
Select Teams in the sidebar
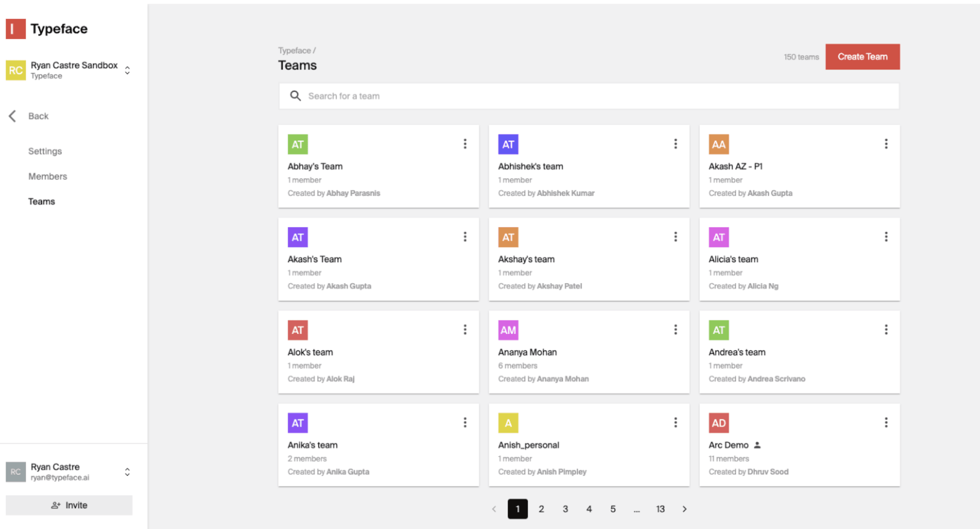pyautogui.click(x=42, y=202)
